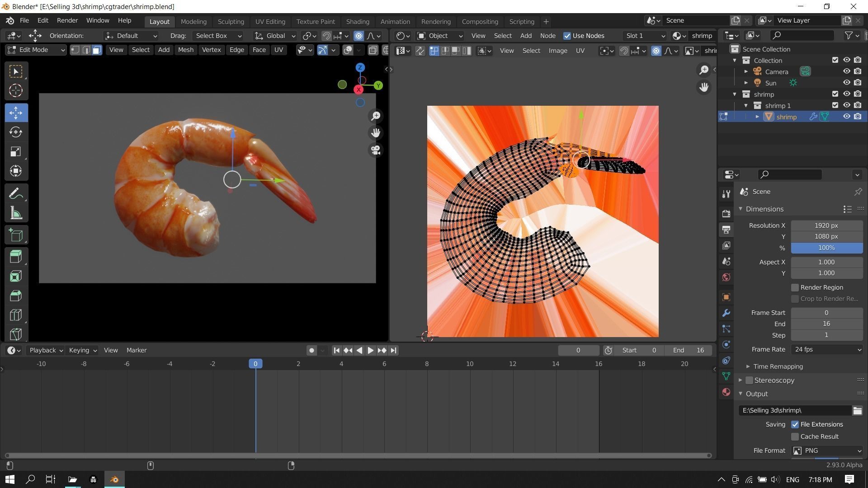The image size is (868, 488).
Task: Open the Material properties tab
Action: (726, 392)
